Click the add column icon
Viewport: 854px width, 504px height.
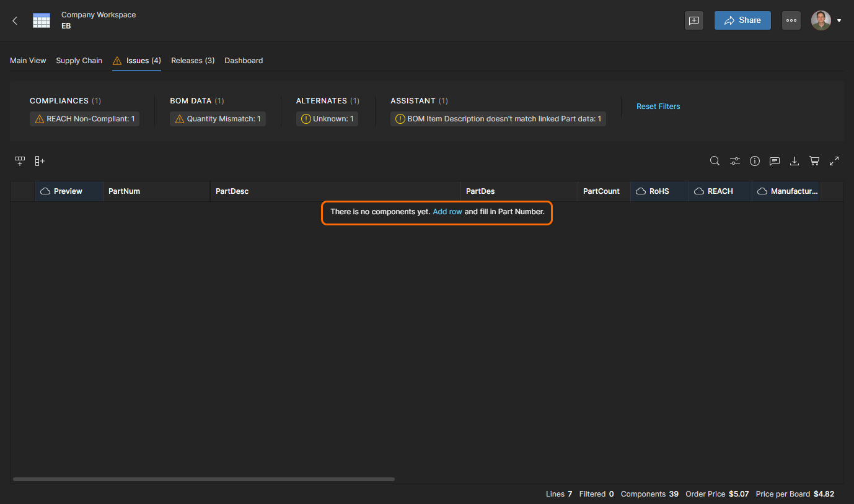(x=40, y=161)
